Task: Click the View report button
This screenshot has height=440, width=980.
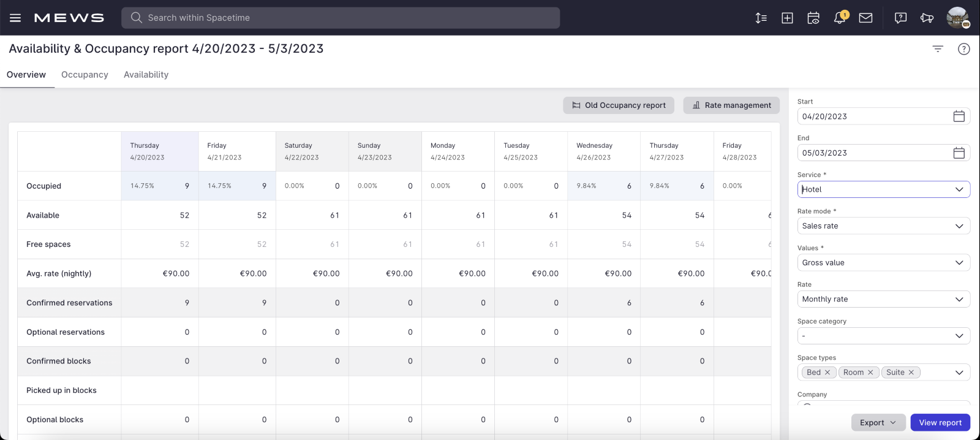Action: click(940, 423)
